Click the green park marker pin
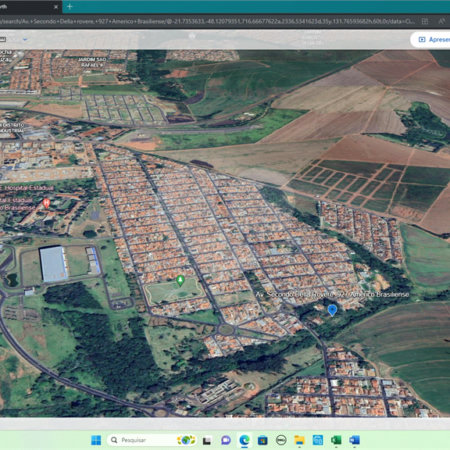 (180, 280)
